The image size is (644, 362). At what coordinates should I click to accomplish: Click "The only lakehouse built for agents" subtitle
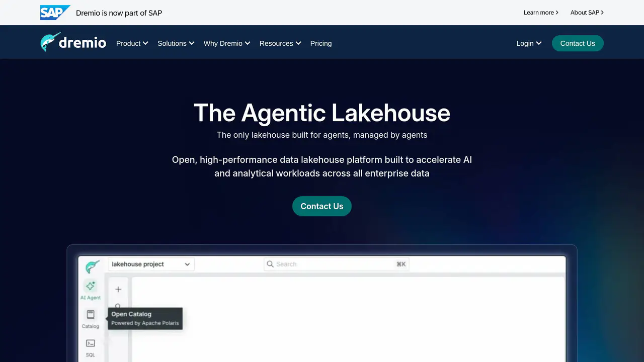pyautogui.click(x=322, y=135)
